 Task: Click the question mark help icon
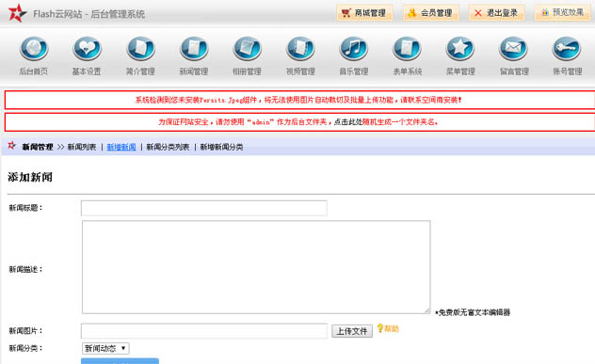(x=379, y=328)
